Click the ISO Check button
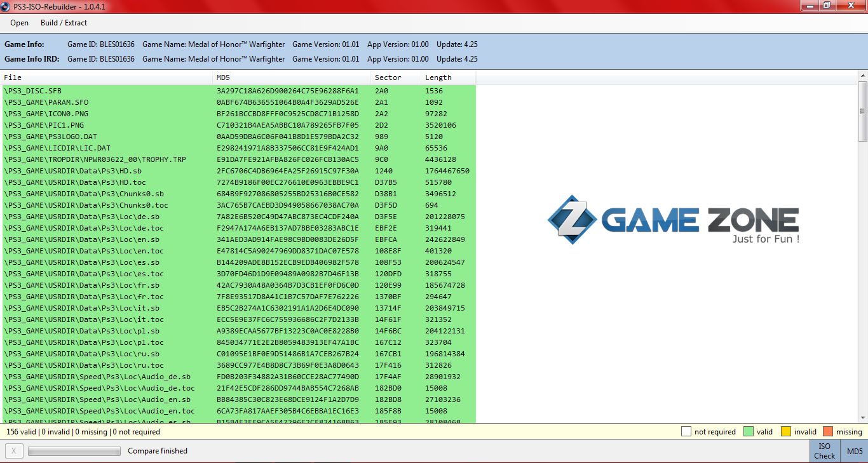Screen dimensions: 868x463 pos(824,451)
